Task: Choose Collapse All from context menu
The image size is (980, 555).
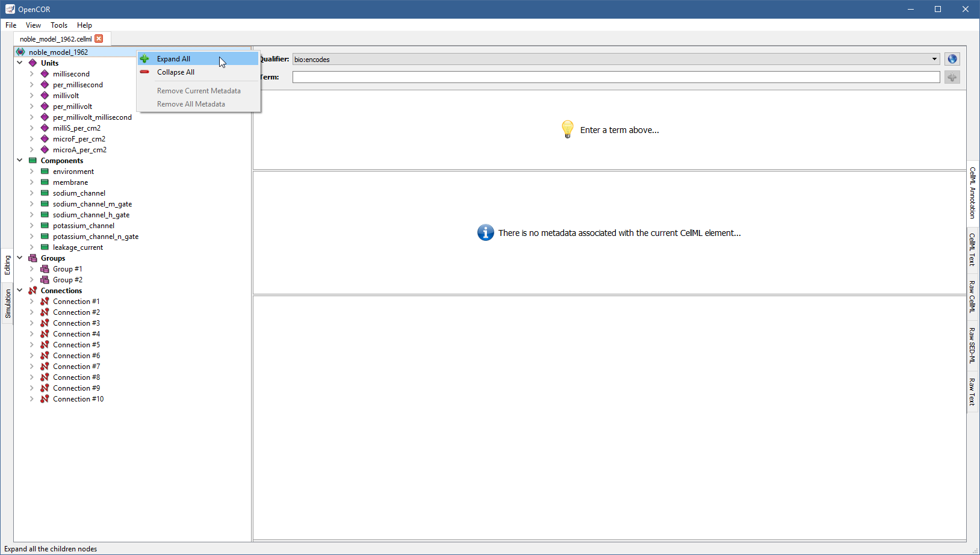Action: click(x=175, y=72)
